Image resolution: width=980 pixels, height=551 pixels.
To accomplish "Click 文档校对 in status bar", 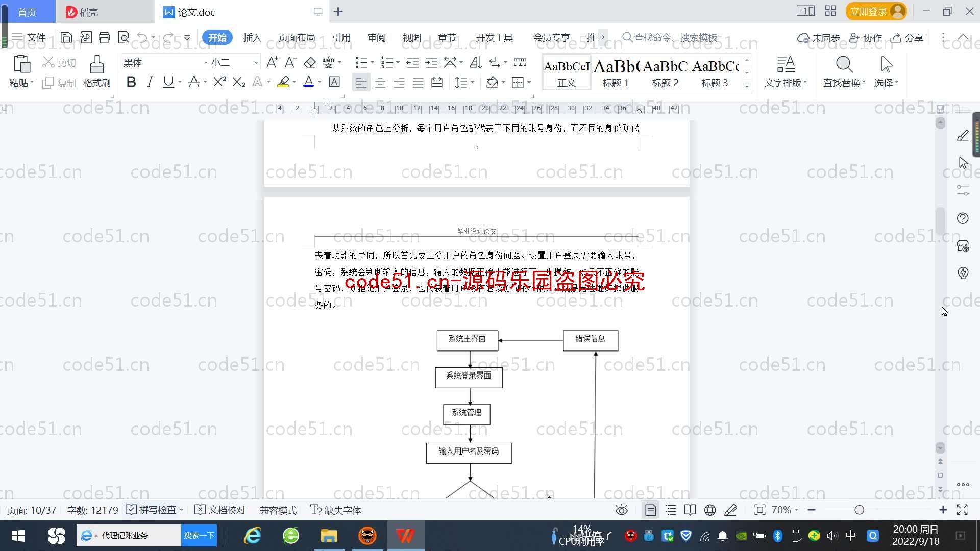I will [x=220, y=510].
